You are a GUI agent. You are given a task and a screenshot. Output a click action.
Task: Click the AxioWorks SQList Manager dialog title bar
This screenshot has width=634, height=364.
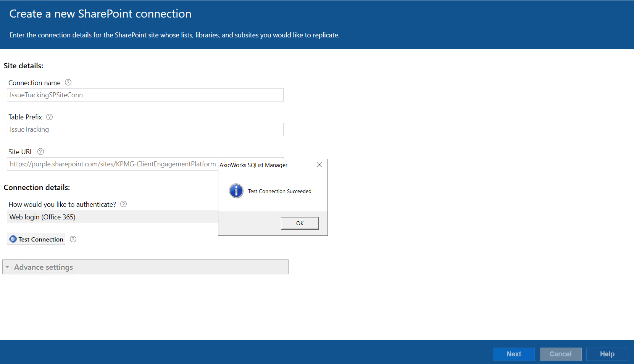pos(263,165)
